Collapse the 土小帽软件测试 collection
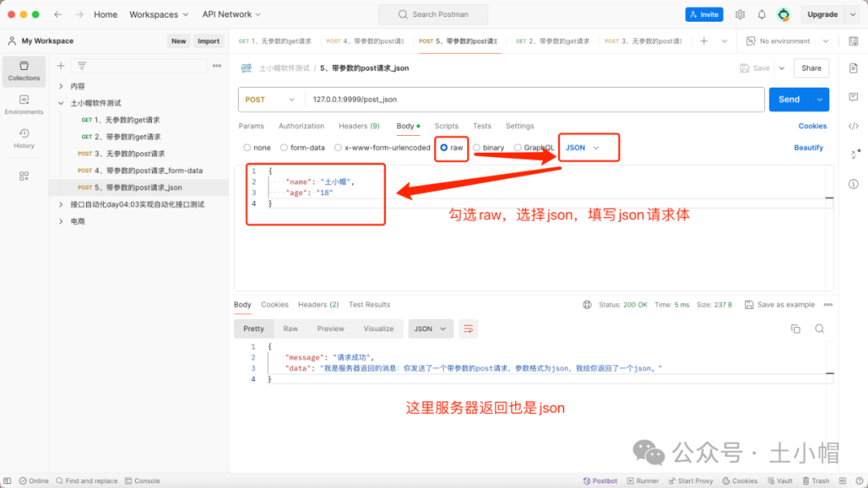868x488 pixels. pos(61,103)
